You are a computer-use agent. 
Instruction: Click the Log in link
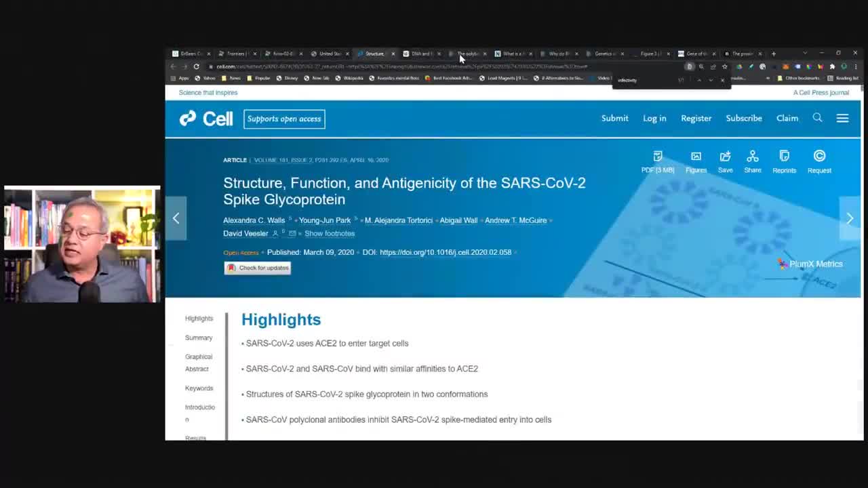pos(654,118)
